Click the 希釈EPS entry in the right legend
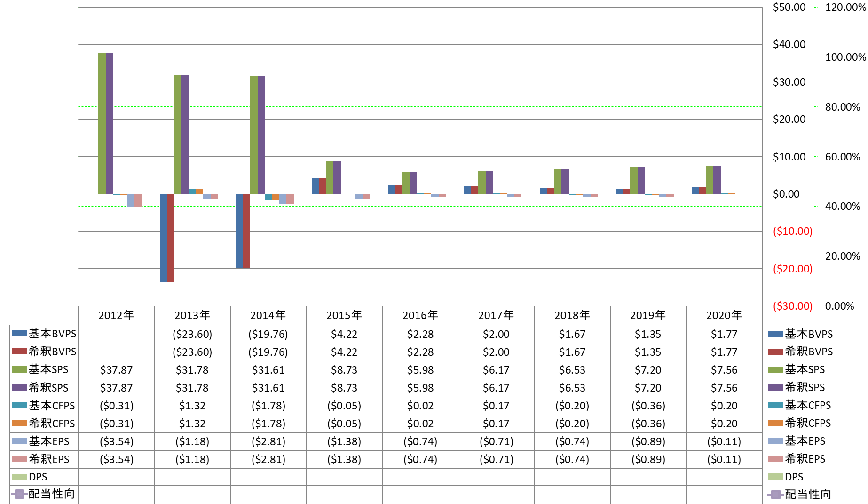The width and height of the screenshot is (868, 504). (x=797, y=459)
